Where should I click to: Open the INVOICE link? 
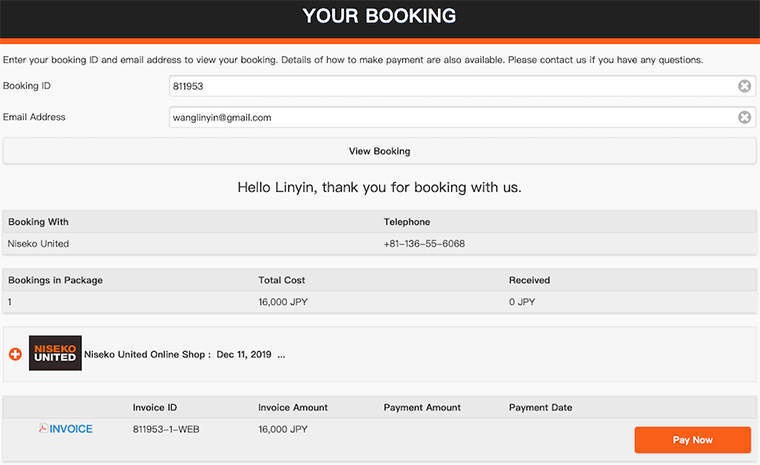(x=71, y=429)
